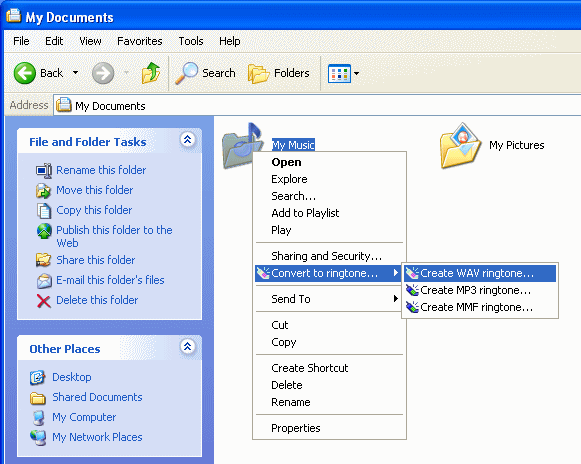
Task: Choose Delete in the context menu
Action: pos(329,385)
